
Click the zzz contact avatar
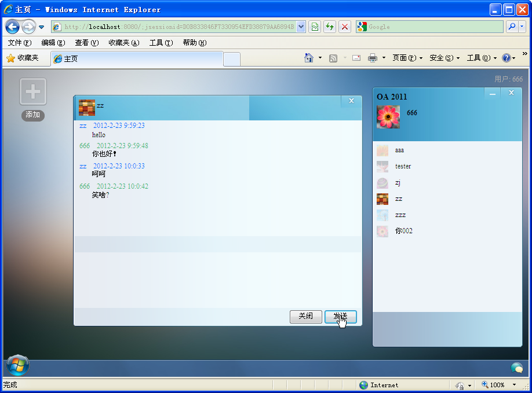pos(383,215)
